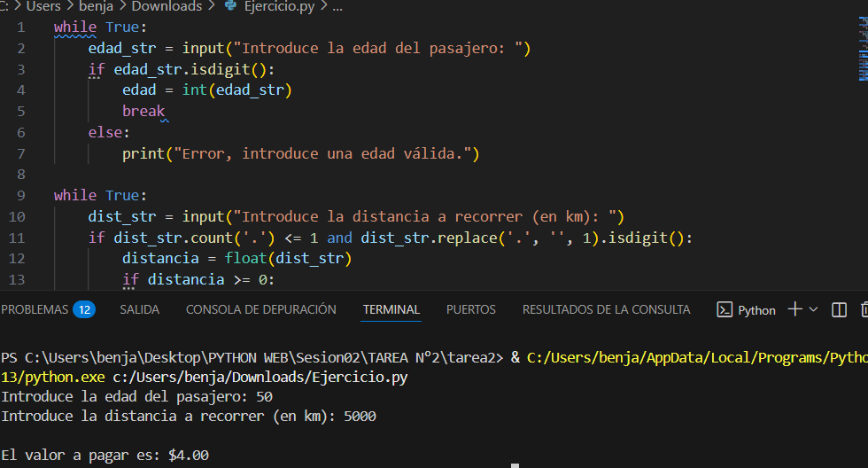Select the Python terminal label
Viewport: 868px width, 468px height.
[x=756, y=310]
